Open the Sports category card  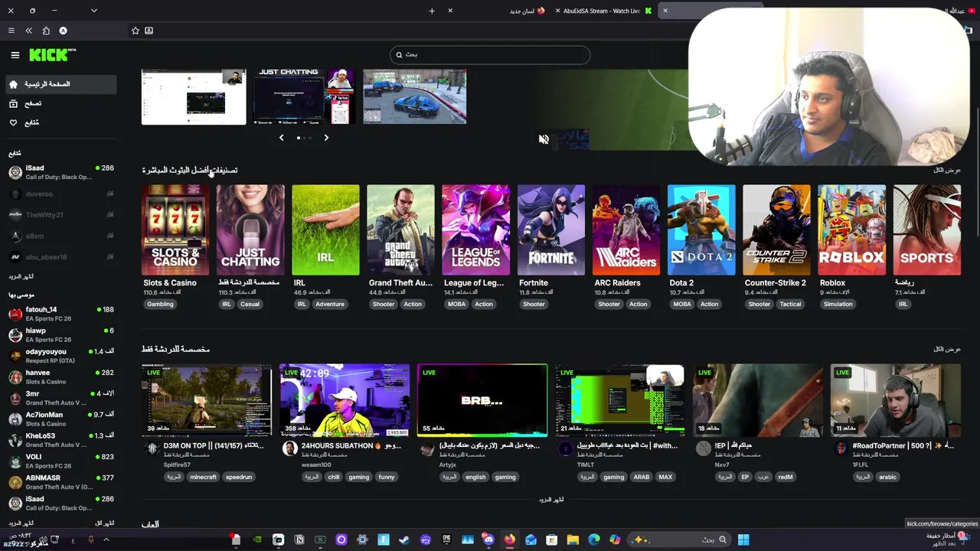click(x=926, y=230)
